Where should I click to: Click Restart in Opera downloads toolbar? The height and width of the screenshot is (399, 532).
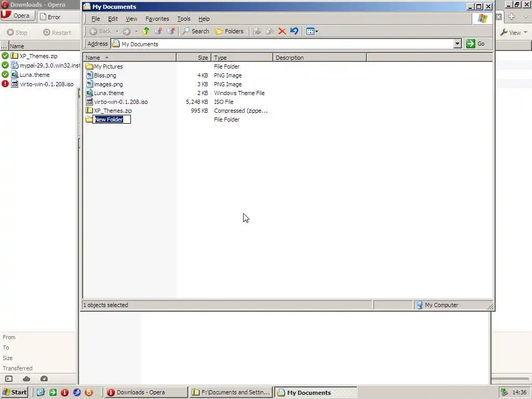click(x=57, y=33)
